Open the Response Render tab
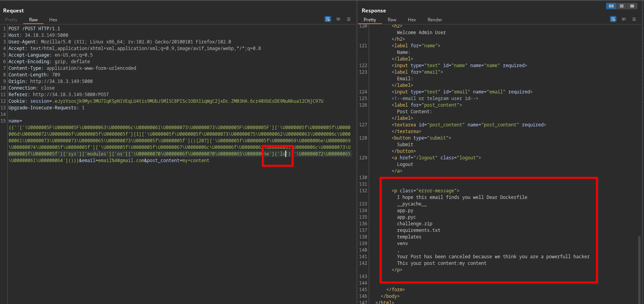The height and width of the screenshot is (304, 644). [435, 20]
